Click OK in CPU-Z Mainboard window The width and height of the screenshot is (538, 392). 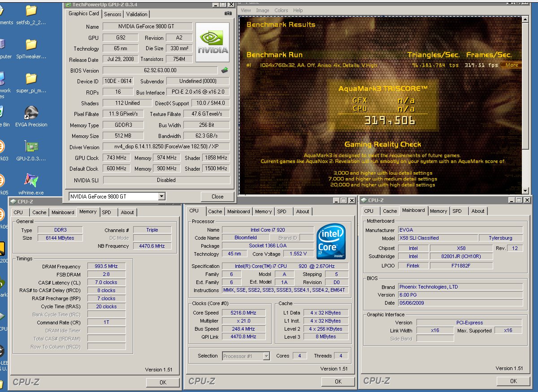point(513,381)
